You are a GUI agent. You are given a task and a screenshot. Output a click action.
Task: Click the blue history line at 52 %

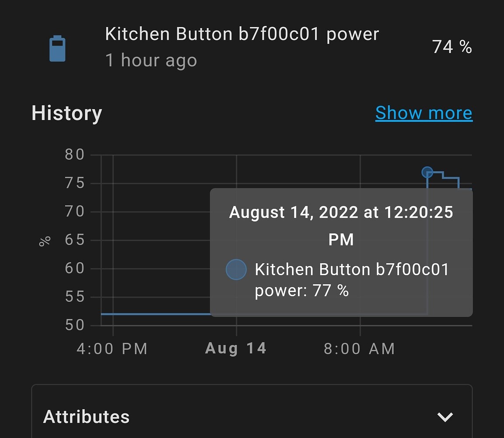[x=153, y=314]
